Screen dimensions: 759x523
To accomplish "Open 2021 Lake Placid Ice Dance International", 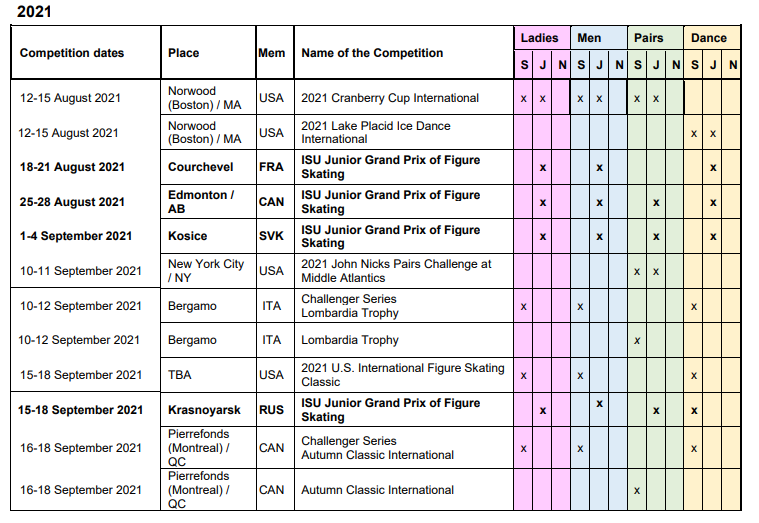I will tap(376, 133).
